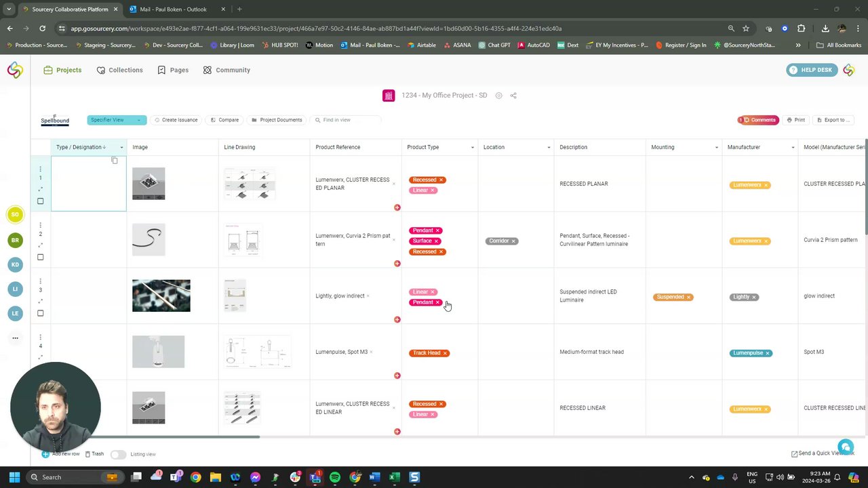Open Type / Designation column dropdown arrow

[121, 148]
